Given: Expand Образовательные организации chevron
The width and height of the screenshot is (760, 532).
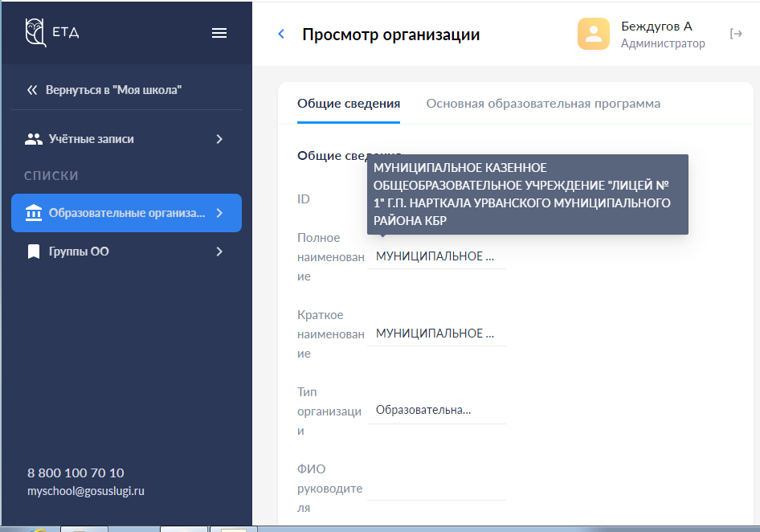Looking at the screenshot, I should pyautogui.click(x=219, y=213).
